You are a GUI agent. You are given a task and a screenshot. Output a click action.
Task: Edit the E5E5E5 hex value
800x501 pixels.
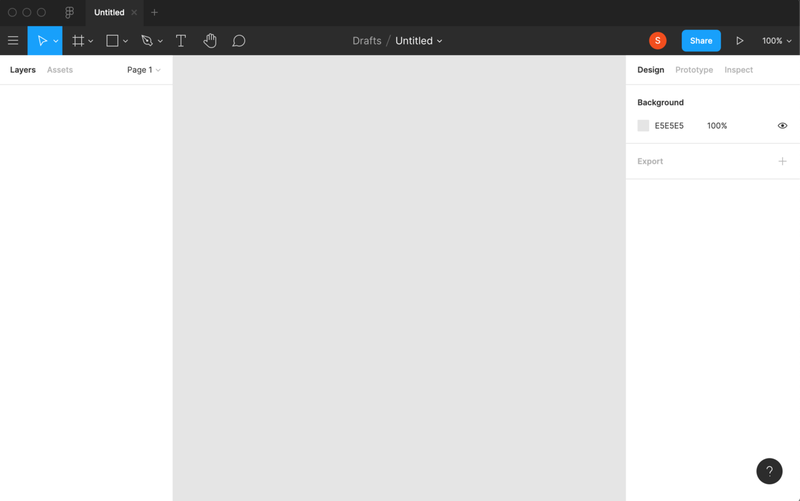pos(669,126)
